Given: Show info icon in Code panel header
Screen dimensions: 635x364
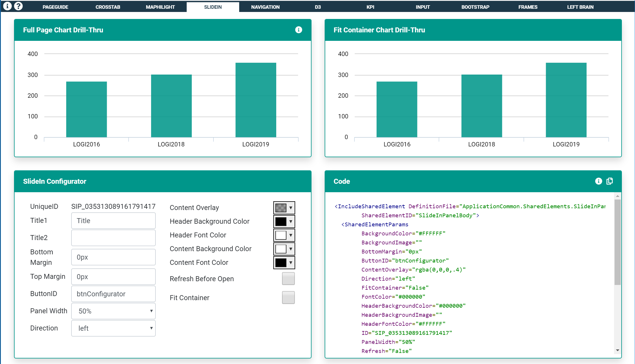Looking at the screenshot, I should [599, 181].
